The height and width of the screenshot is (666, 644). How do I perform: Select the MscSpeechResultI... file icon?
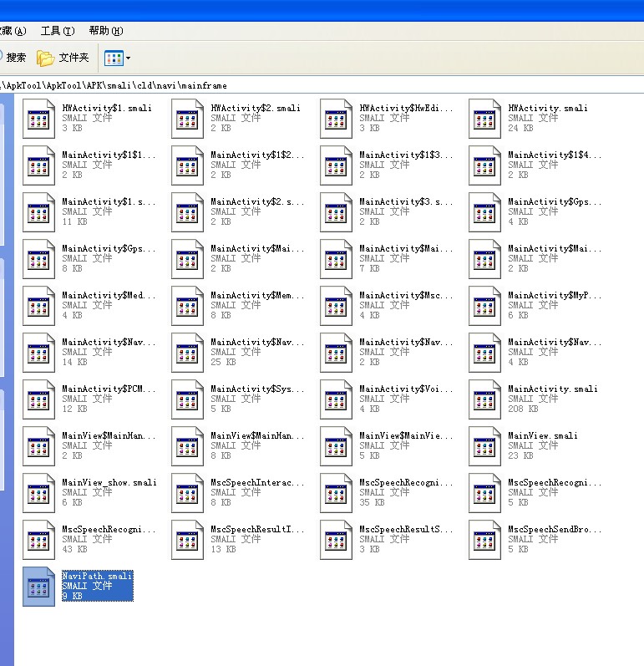point(187,540)
